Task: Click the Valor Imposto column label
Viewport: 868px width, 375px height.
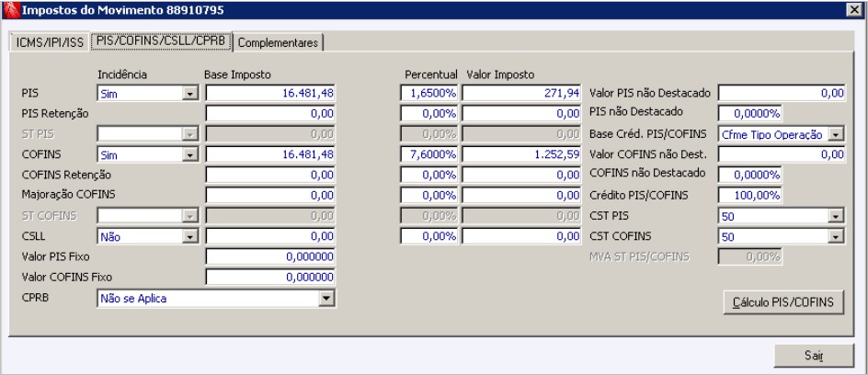Action: [x=500, y=74]
